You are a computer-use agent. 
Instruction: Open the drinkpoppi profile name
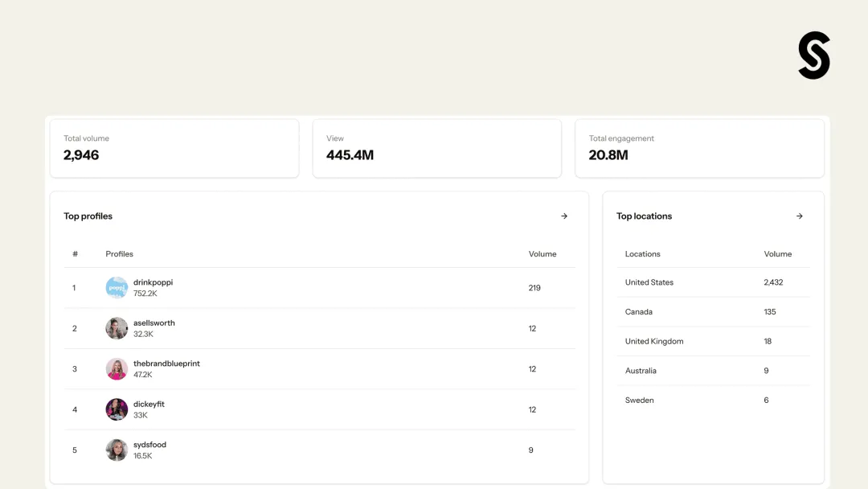pos(153,281)
